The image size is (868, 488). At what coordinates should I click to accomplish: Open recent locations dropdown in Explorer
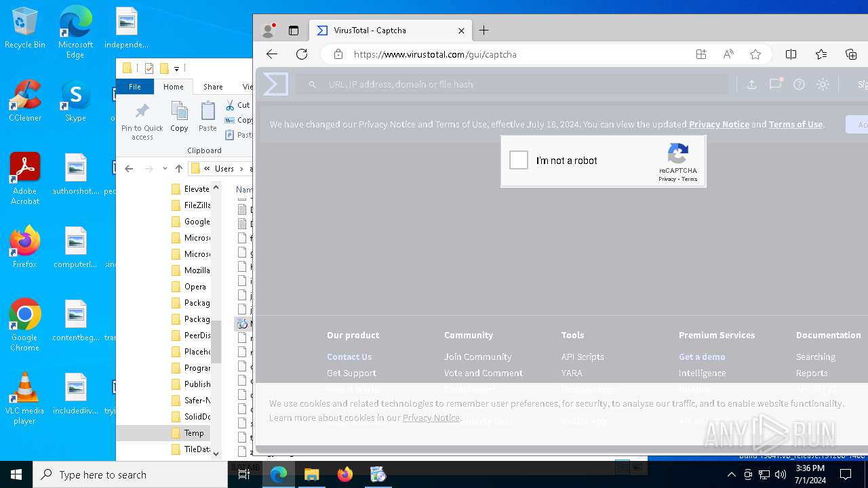[165, 168]
